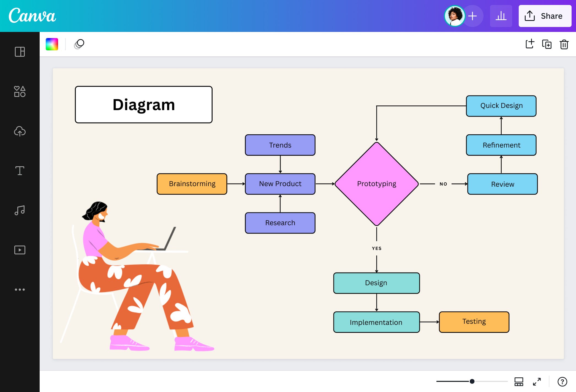Click the Duplicate page icon
This screenshot has height=392, width=576.
(x=546, y=44)
